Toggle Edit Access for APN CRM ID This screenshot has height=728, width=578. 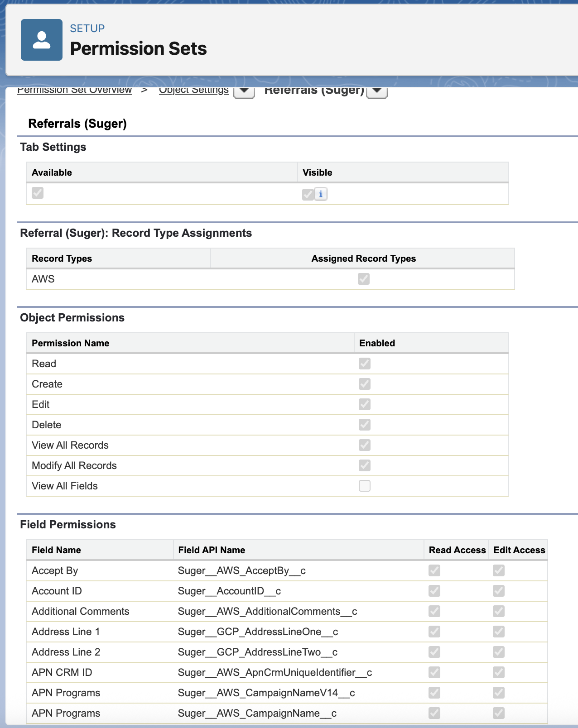tap(499, 672)
